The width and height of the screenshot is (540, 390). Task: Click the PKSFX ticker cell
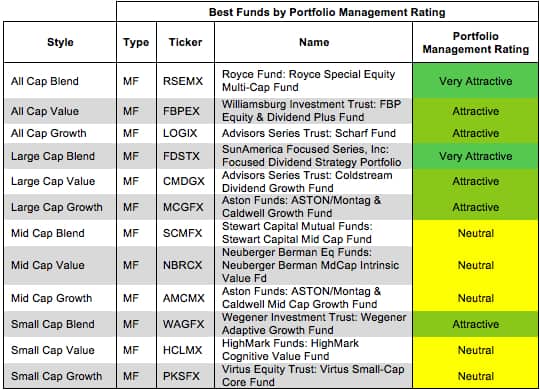(181, 376)
